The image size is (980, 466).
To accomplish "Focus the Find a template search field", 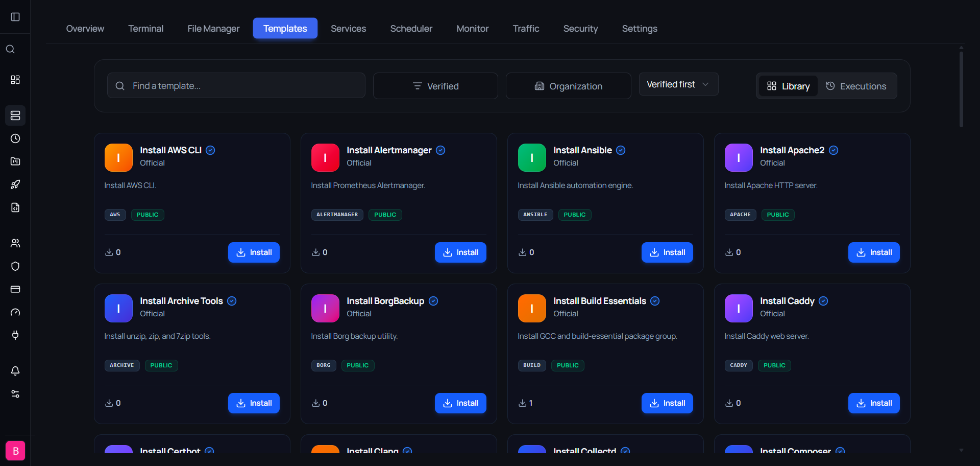I will (236, 86).
